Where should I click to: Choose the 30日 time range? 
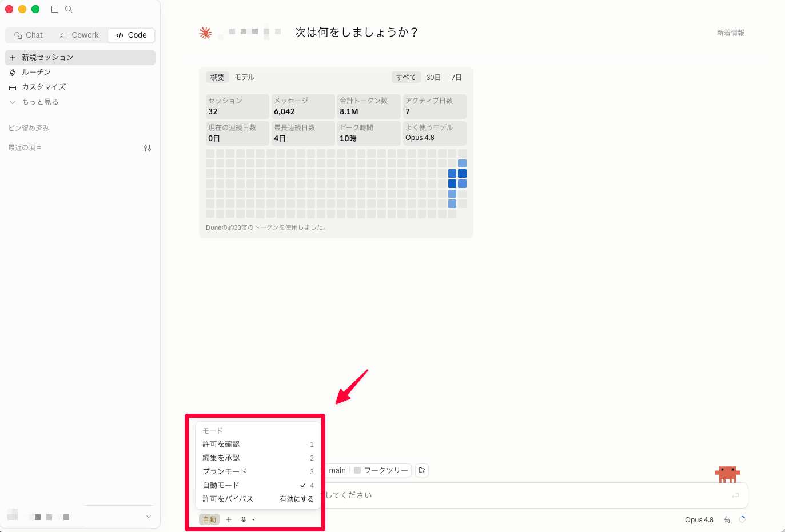(433, 77)
